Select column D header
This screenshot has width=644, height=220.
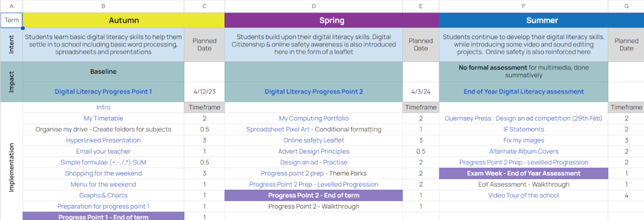314,6
